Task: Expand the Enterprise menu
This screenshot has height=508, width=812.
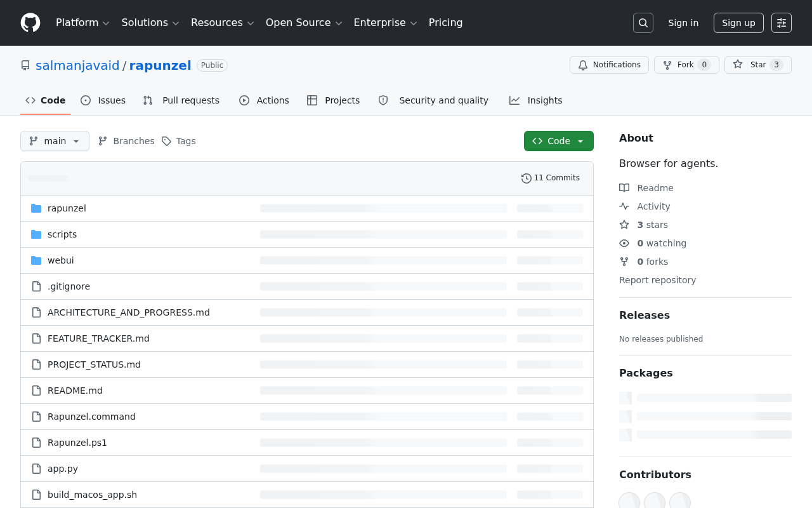Action: (x=385, y=23)
